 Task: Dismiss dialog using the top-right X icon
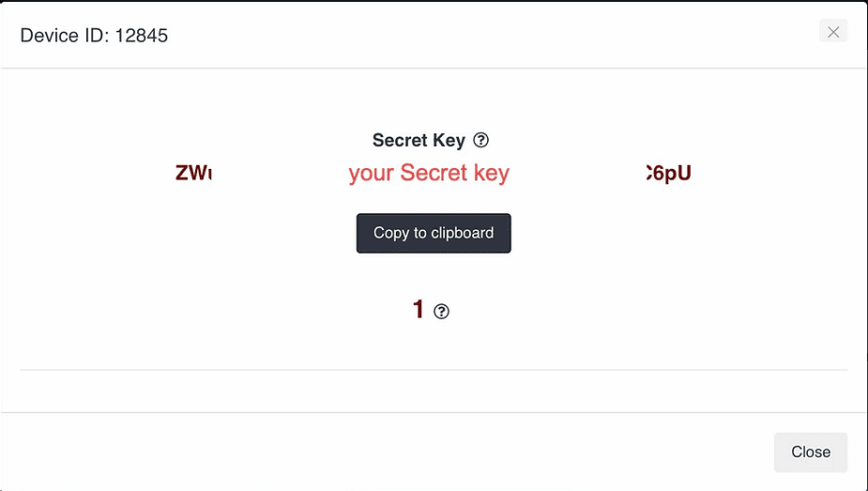point(833,32)
